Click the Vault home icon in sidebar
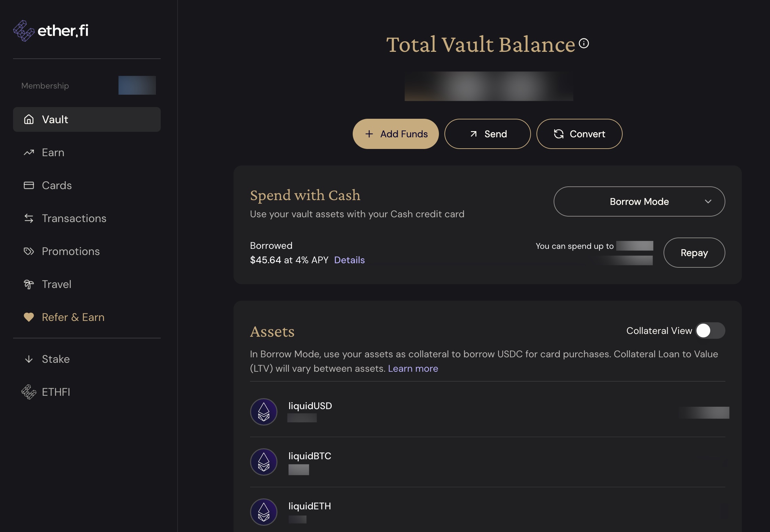 [x=29, y=119]
